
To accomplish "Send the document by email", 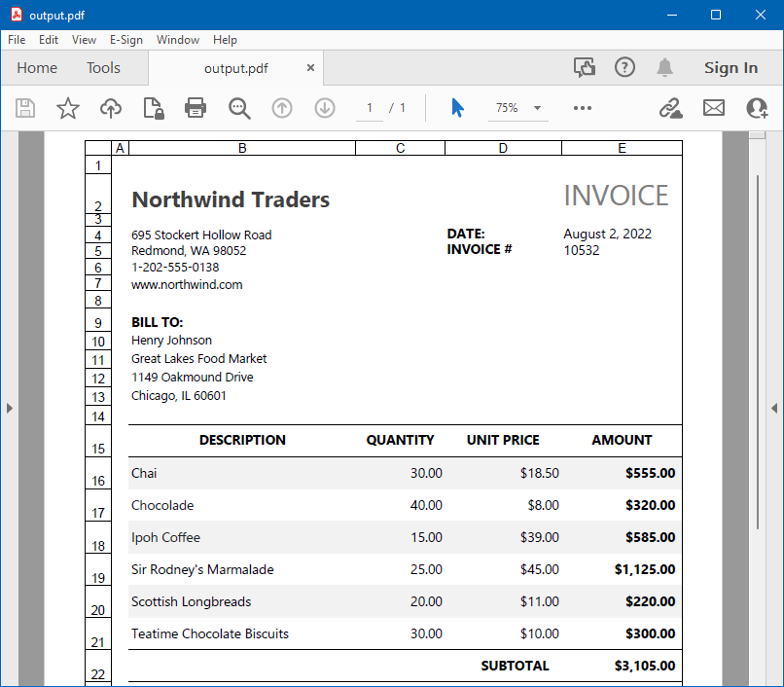I will point(713,108).
